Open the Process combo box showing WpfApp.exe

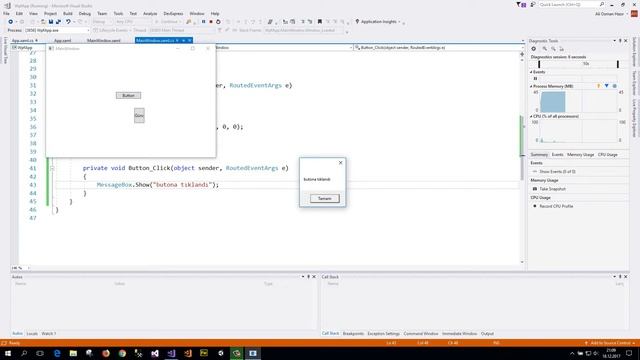click(x=57, y=30)
